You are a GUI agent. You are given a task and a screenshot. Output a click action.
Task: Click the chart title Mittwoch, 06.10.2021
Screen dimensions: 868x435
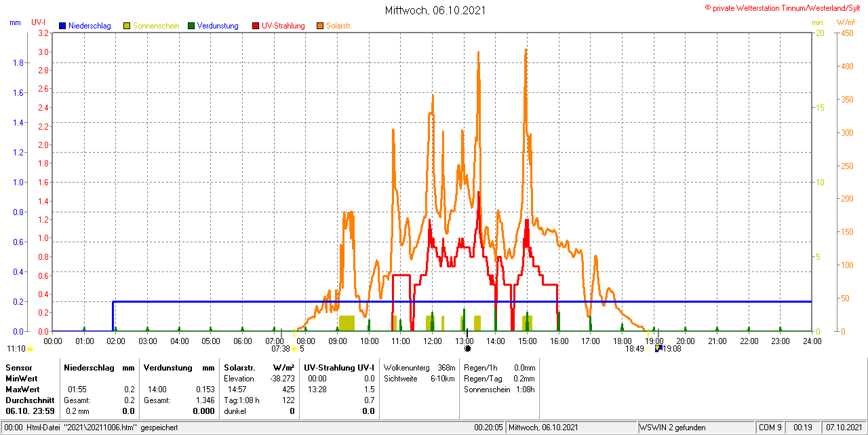(435, 10)
